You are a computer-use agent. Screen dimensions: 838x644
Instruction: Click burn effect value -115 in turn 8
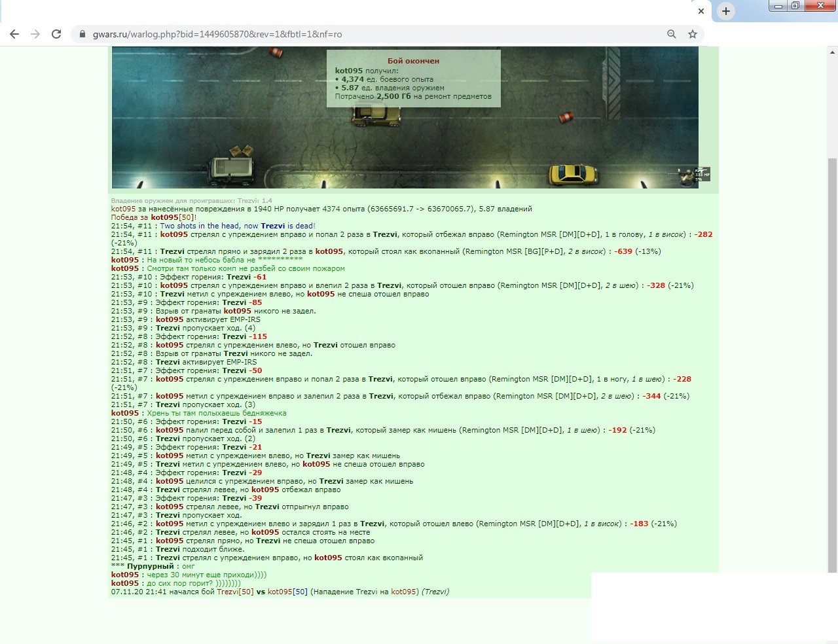(258, 337)
